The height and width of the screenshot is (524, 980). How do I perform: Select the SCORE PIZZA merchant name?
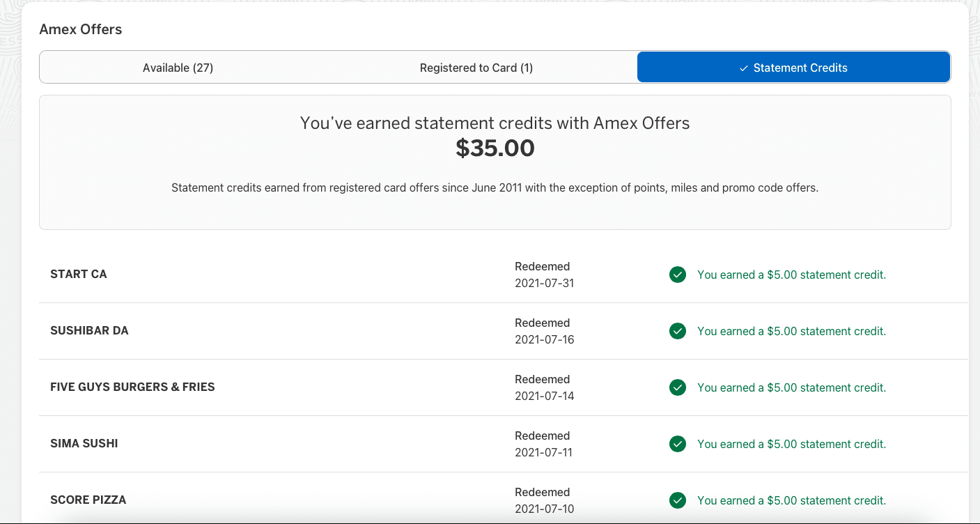coord(88,500)
